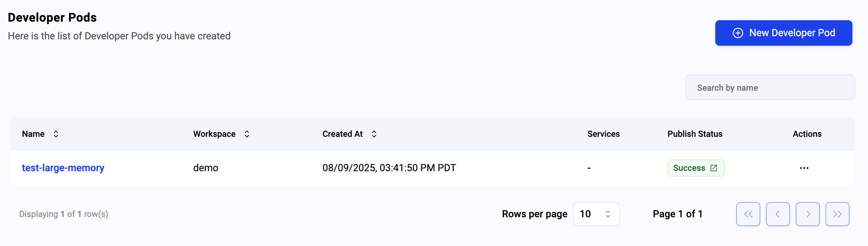Click the New Developer Pod button
868x246 pixels.
[783, 33]
